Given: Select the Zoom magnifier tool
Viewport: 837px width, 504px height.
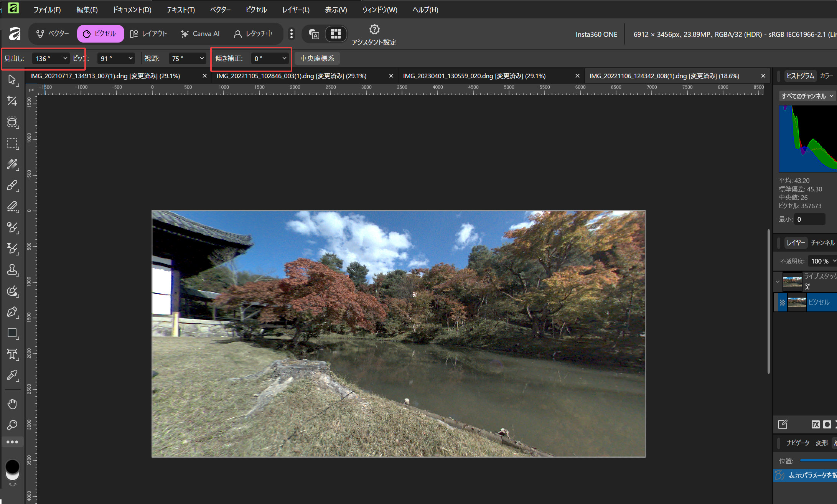Looking at the screenshot, I should pyautogui.click(x=12, y=425).
